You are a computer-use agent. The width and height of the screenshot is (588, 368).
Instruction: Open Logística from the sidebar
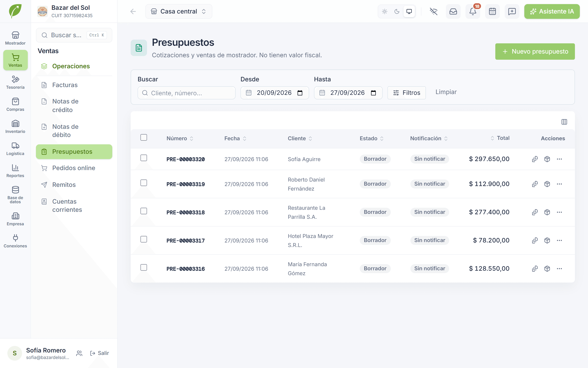pos(15,149)
